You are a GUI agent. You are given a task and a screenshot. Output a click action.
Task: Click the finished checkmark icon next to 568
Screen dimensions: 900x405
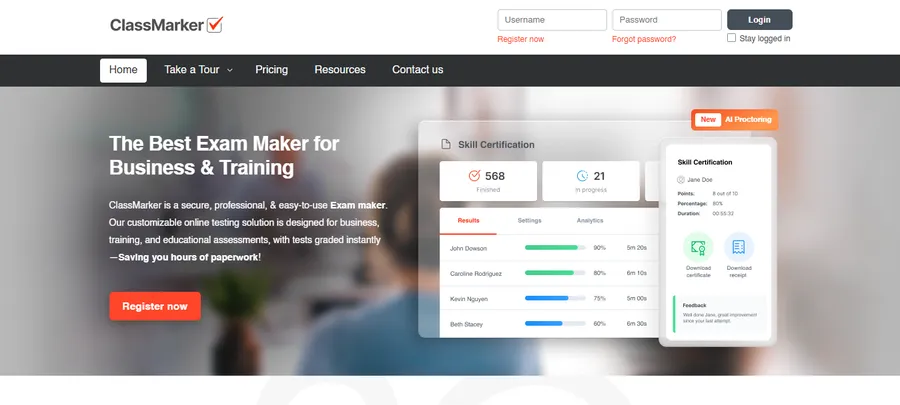click(474, 176)
